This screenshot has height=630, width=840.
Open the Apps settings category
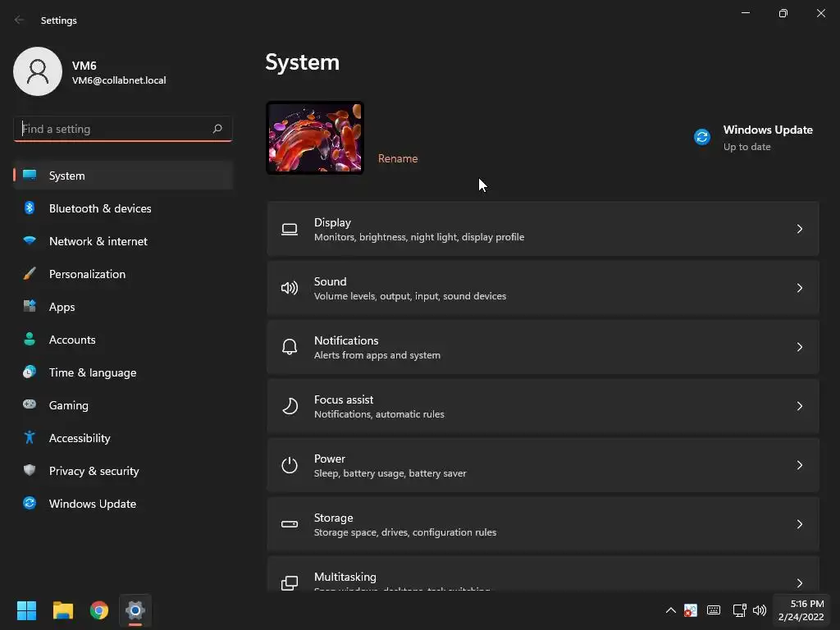click(x=123, y=307)
